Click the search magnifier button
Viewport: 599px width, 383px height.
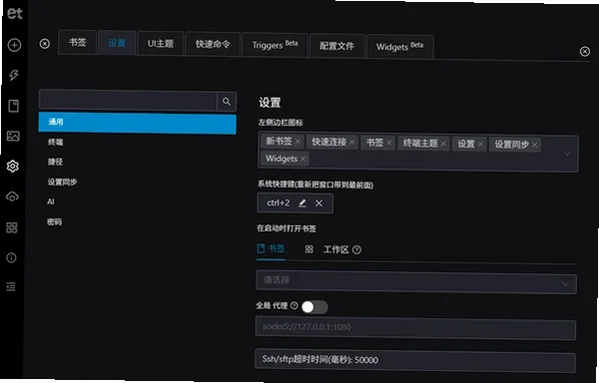tap(227, 102)
